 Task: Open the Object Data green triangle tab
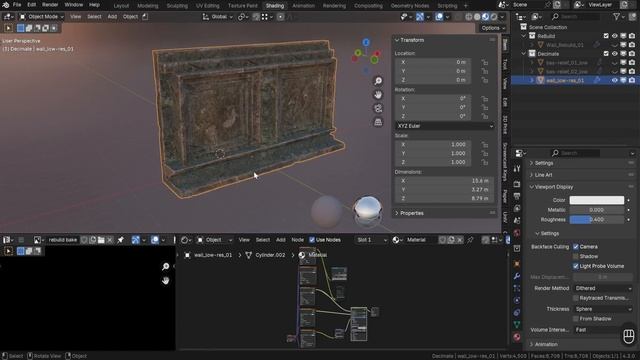[x=517, y=324]
